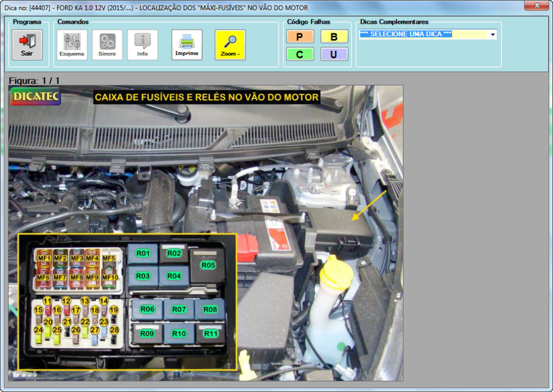Click fuse number 18 marker
553x392 pixels.
pos(95,310)
